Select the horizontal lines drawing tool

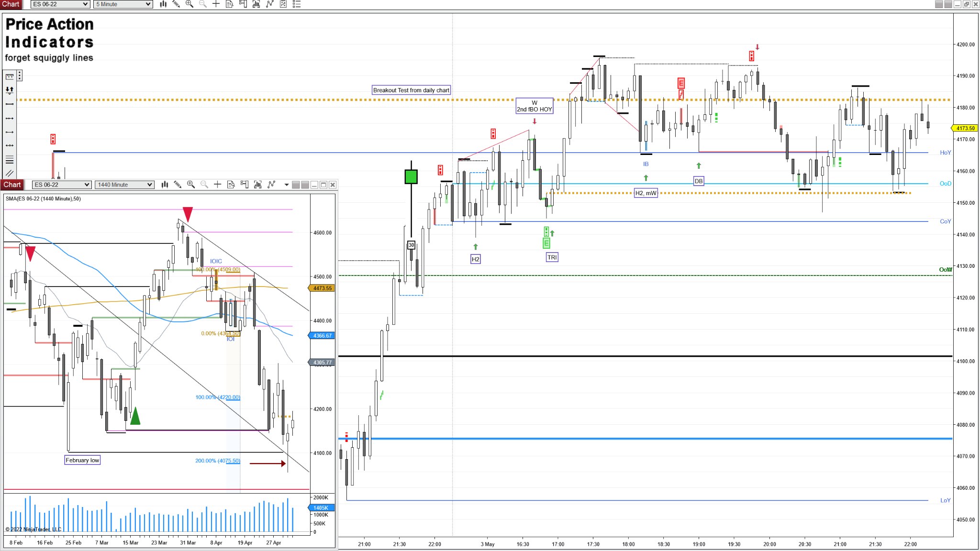10,159
